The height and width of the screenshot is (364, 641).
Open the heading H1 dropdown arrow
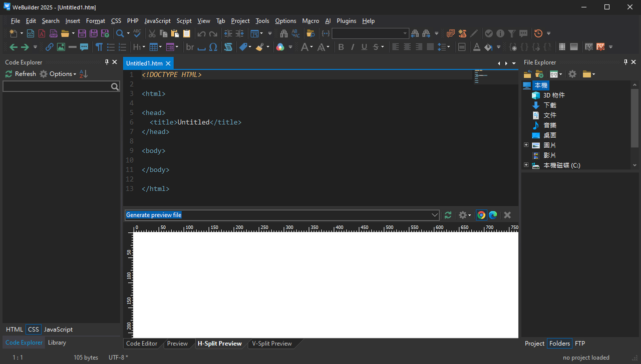pyautogui.click(x=143, y=47)
